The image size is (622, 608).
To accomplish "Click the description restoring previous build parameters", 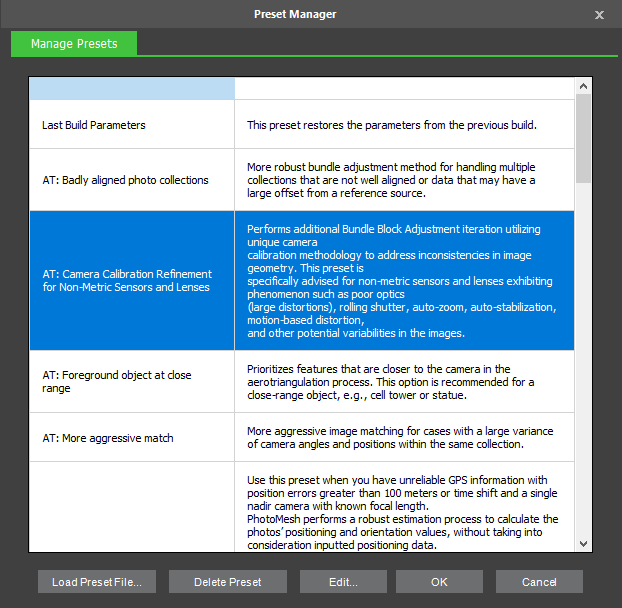I will click(x=392, y=125).
